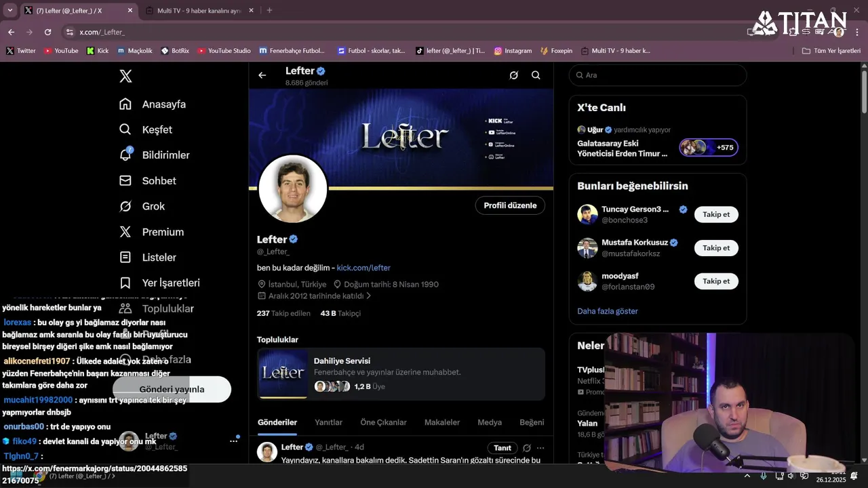Open new browser tab

click(269, 10)
